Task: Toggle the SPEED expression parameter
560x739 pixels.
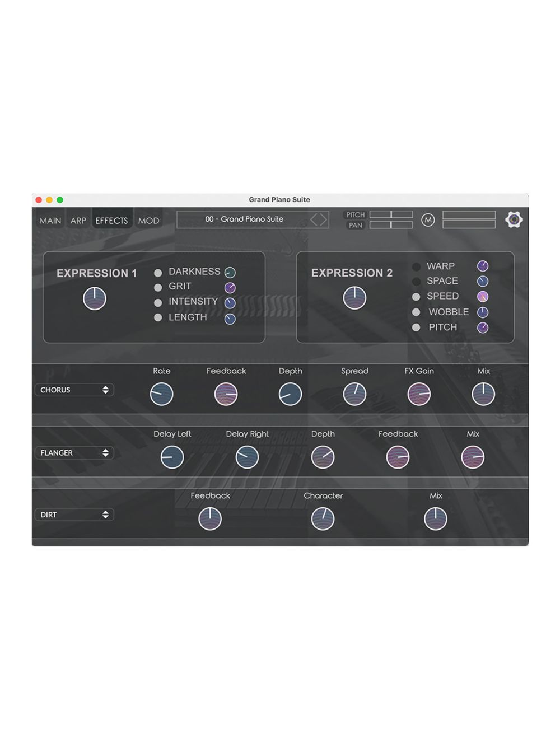Action: click(x=416, y=297)
